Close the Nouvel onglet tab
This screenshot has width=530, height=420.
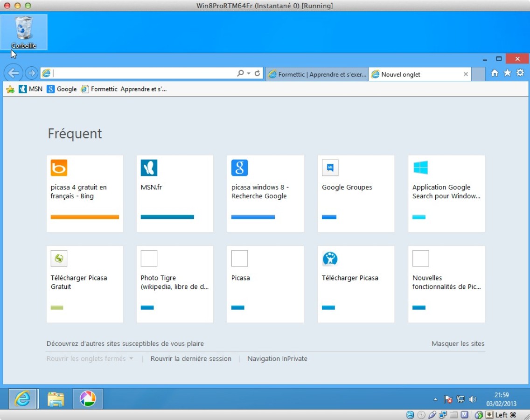point(466,74)
